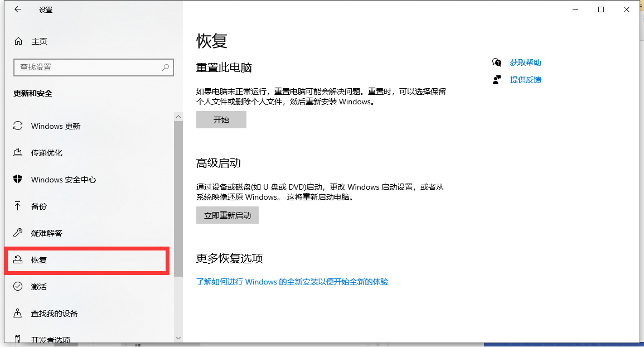Click the 更新和安全 section title
The image size is (644, 347).
tap(33, 93)
